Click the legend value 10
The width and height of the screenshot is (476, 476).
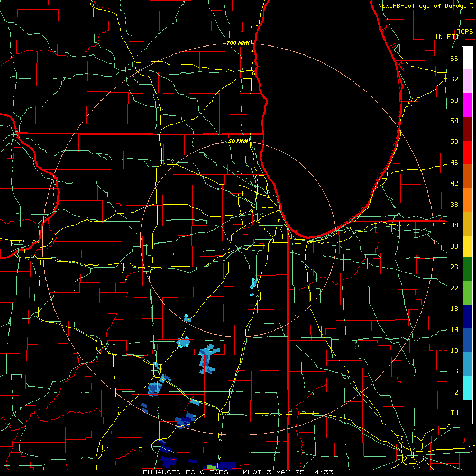coord(454,350)
